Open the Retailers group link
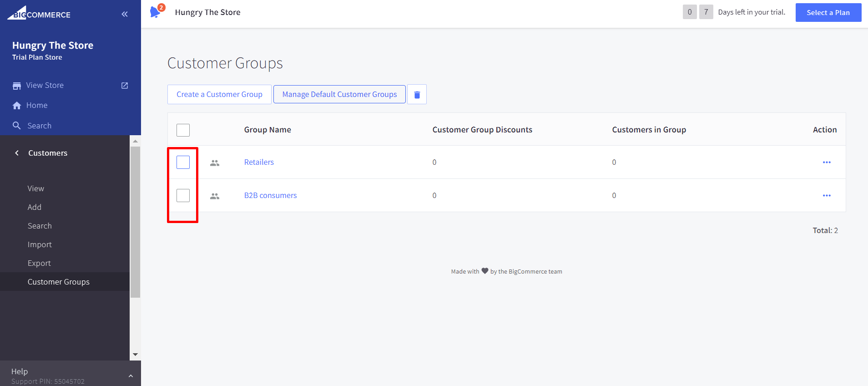Viewport: 868px width, 386px height. 259,163
